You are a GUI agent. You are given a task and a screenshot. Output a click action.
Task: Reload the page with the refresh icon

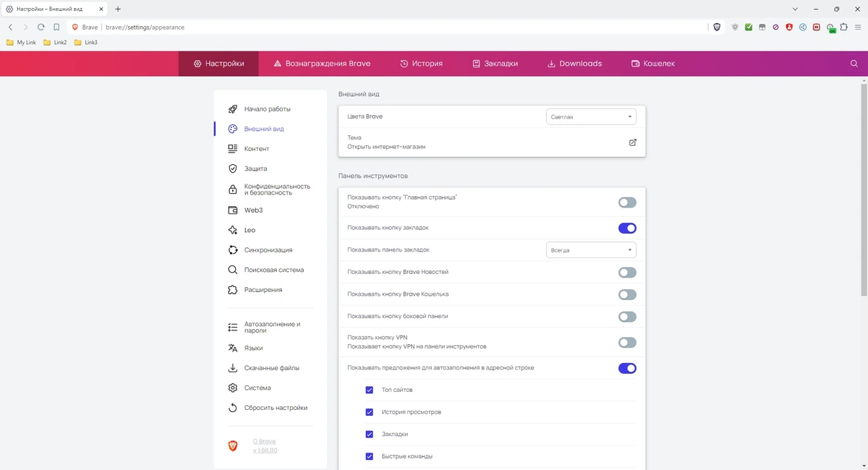41,27
